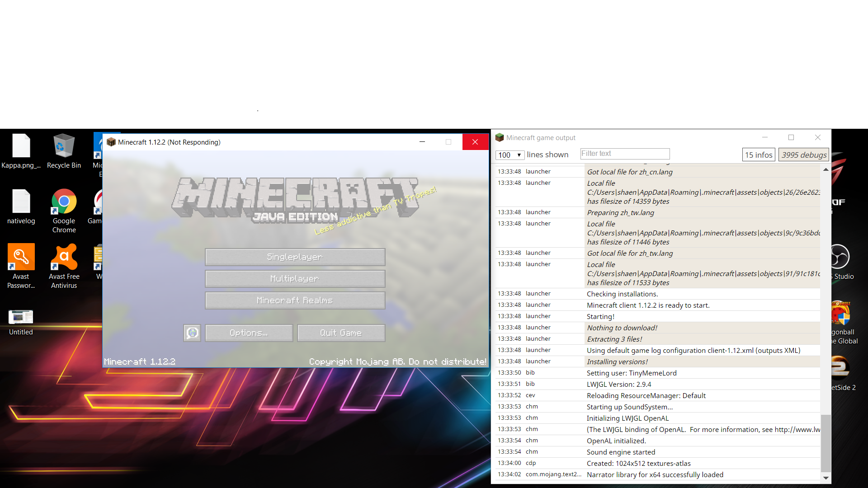Open the Recycle Bin desktop icon
This screenshot has height=488, width=868.
64,151
